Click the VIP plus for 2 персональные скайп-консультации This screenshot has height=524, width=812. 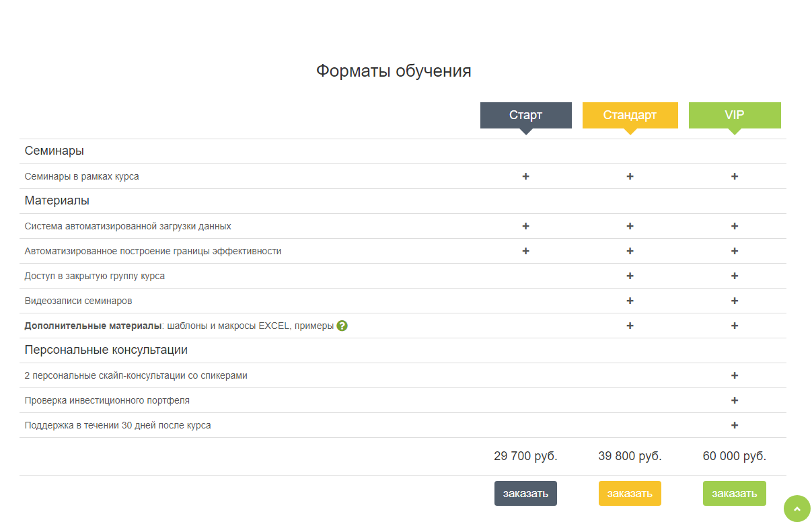pos(735,375)
